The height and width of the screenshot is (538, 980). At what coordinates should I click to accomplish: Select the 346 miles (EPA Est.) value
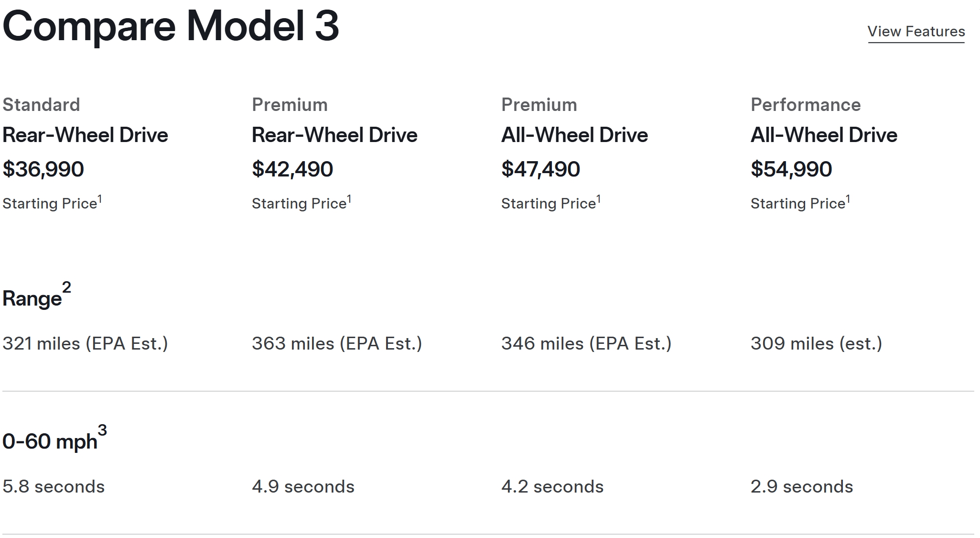[586, 343]
